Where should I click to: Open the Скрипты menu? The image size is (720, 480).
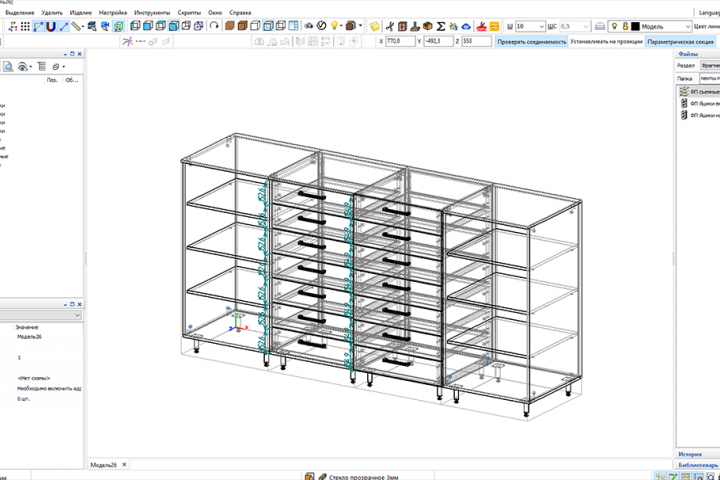(x=189, y=12)
